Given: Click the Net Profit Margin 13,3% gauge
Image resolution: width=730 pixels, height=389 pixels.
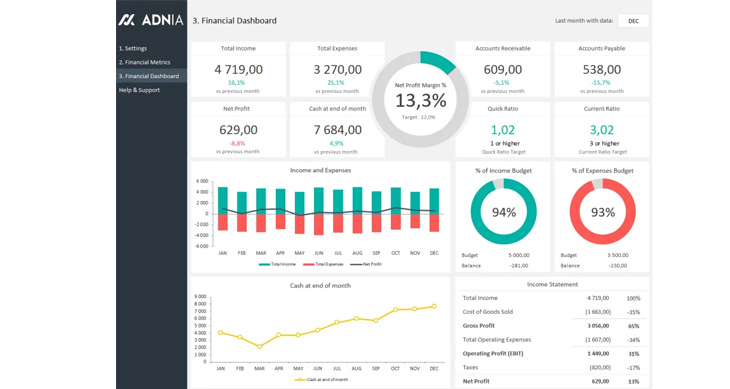Looking at the screenshot, I should [420, 100].
